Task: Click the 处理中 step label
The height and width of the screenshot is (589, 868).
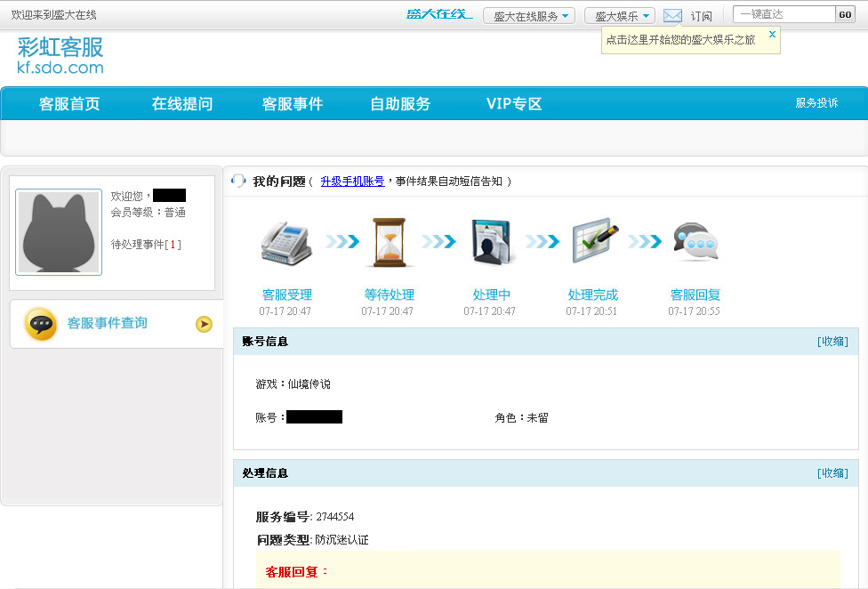Action: [492, 294]
